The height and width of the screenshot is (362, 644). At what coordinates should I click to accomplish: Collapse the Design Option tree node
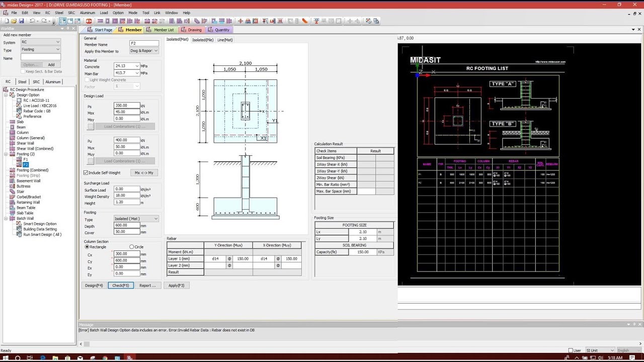point(6,95)
